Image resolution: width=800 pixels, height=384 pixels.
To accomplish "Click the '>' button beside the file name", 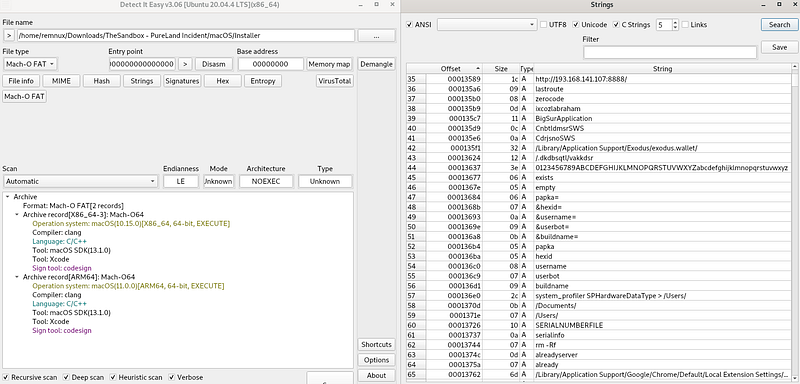I will pyautogui.click(x=9, y=36).
